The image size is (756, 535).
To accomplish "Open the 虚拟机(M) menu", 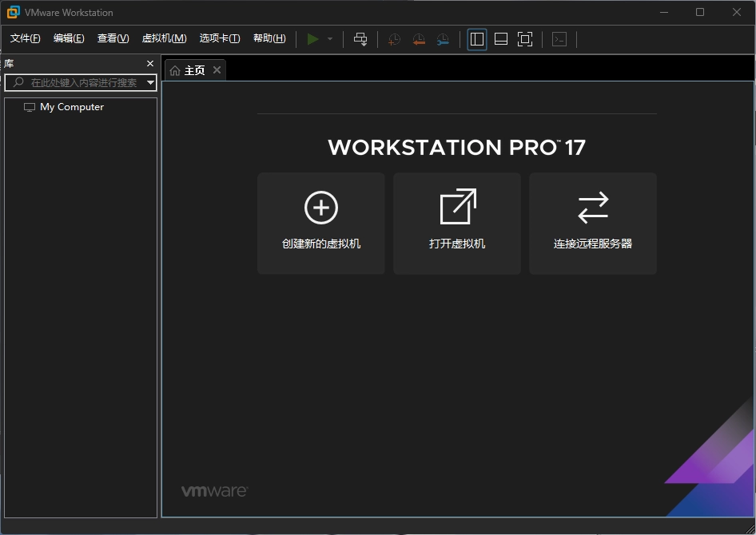I will pyautogui.click(x=164, y=38).
